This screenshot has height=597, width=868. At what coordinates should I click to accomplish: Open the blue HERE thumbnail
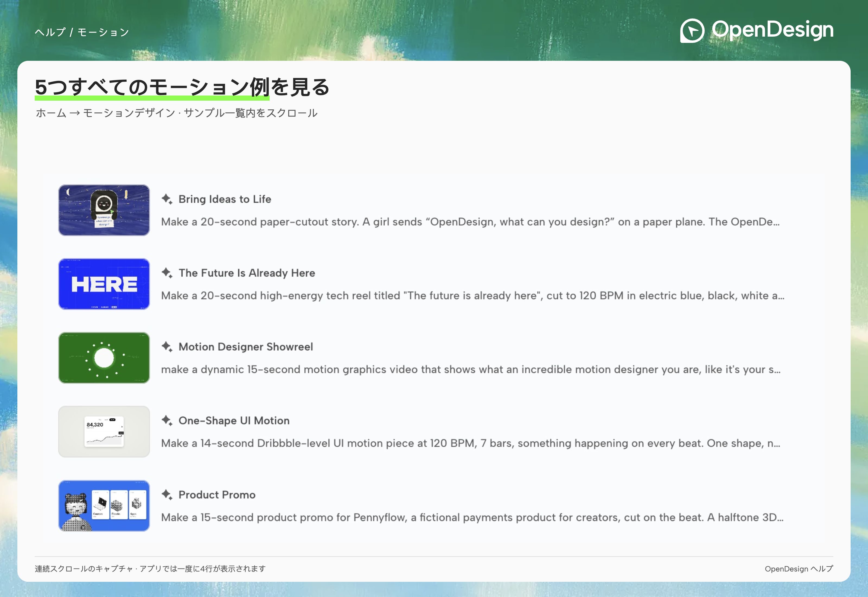tap(104, 284)
